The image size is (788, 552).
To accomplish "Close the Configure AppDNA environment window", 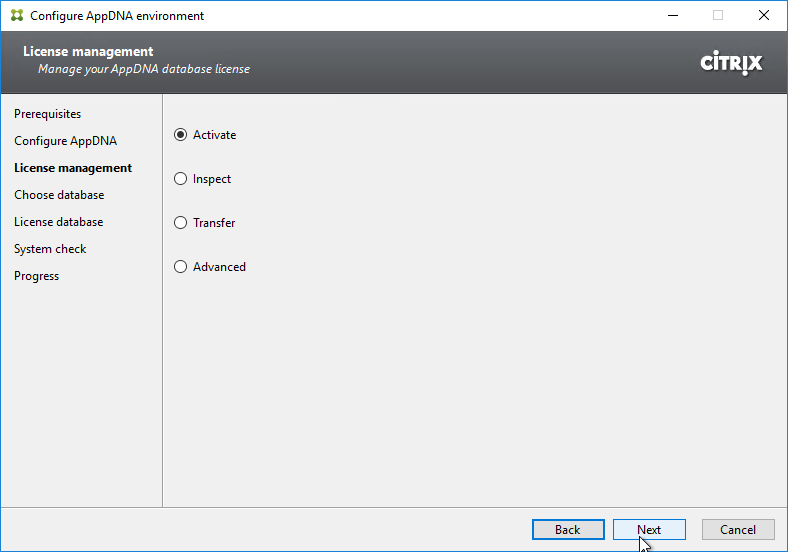I will click(763, 15).
